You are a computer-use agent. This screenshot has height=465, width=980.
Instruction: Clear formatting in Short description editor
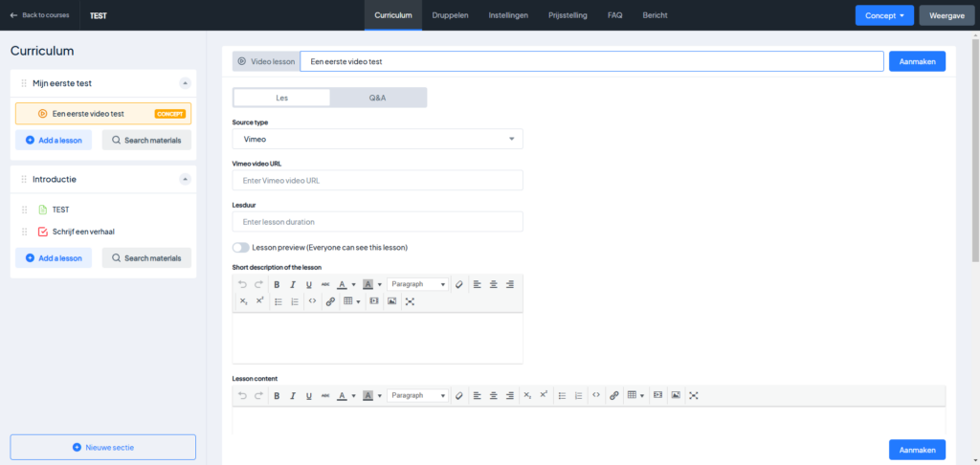458,284
